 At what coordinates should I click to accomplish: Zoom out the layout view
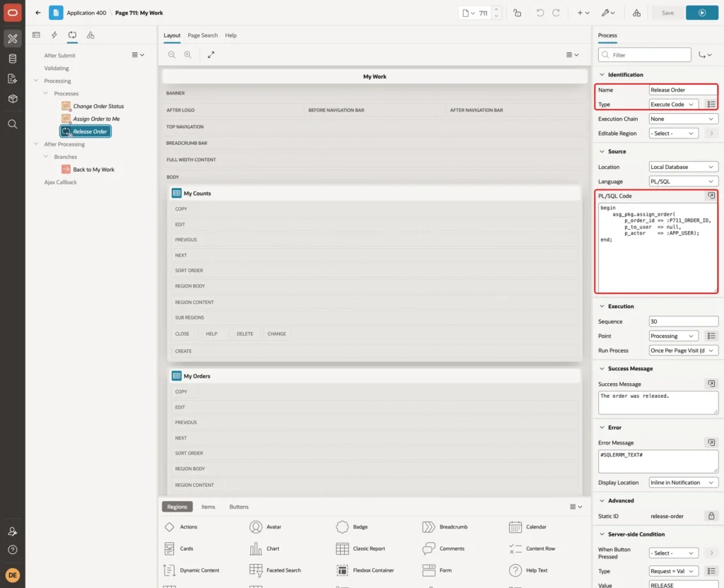[x=172, y=54]
